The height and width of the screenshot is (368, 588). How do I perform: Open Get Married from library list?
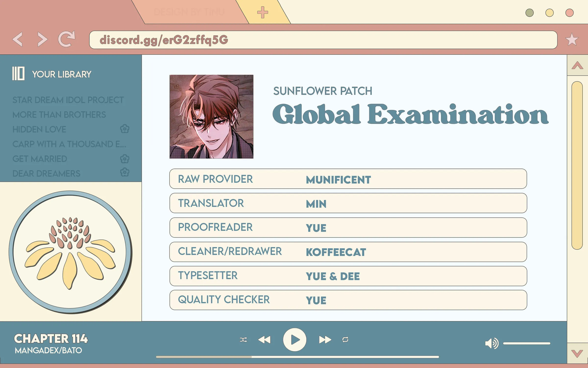[x=40, y=159]
